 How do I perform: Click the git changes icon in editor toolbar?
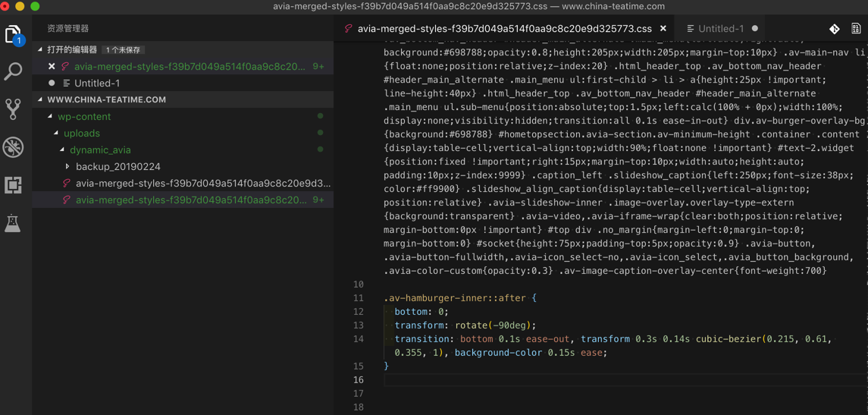tap(834, 29)
